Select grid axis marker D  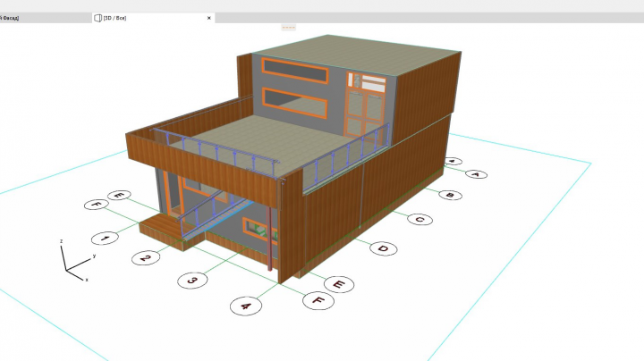[383, 248]
